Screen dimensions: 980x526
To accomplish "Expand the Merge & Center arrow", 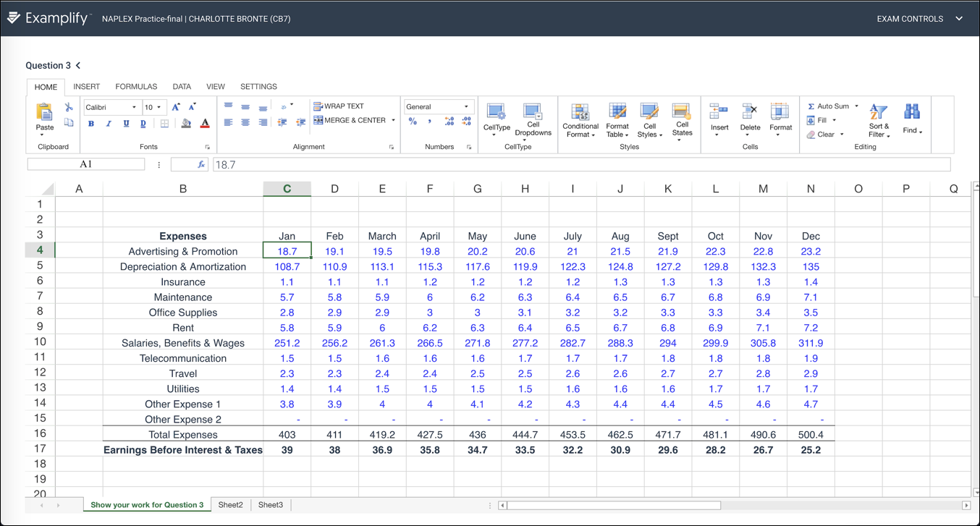I will 394,120.
